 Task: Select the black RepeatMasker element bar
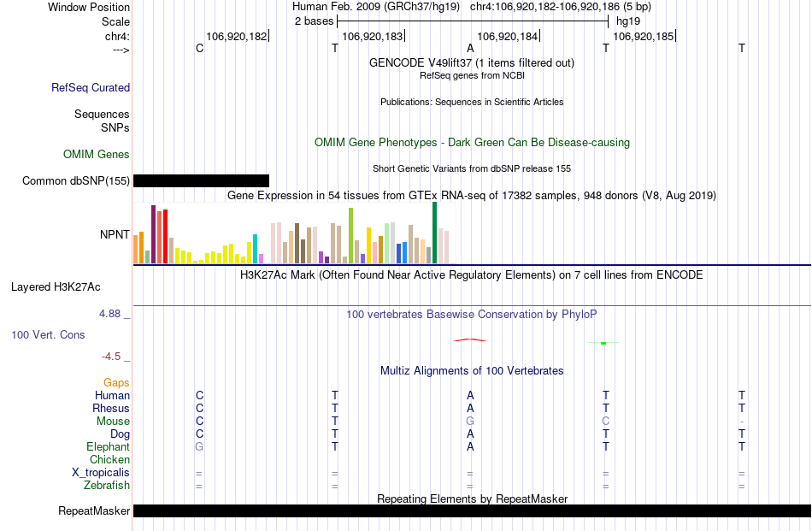click(473, 510)
